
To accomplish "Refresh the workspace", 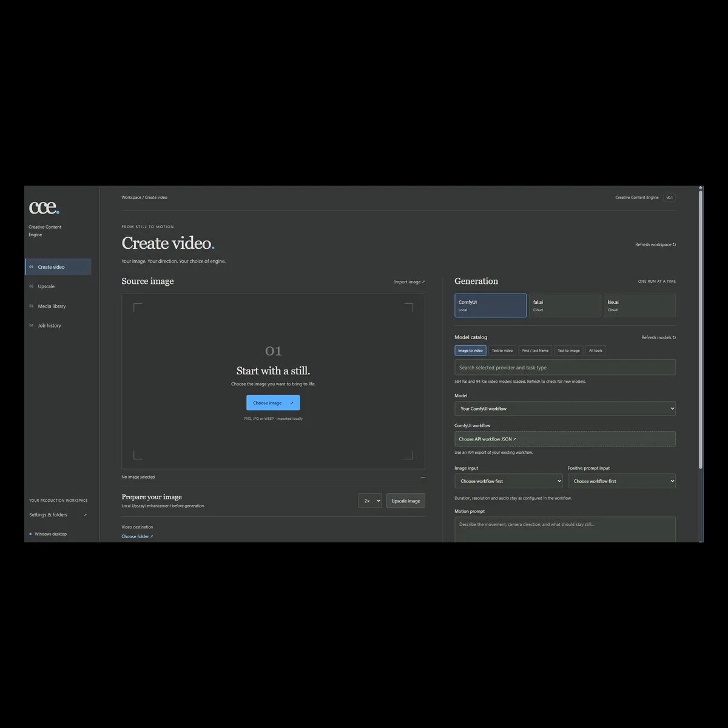I will pyautogui.click(x=655, y=245).
